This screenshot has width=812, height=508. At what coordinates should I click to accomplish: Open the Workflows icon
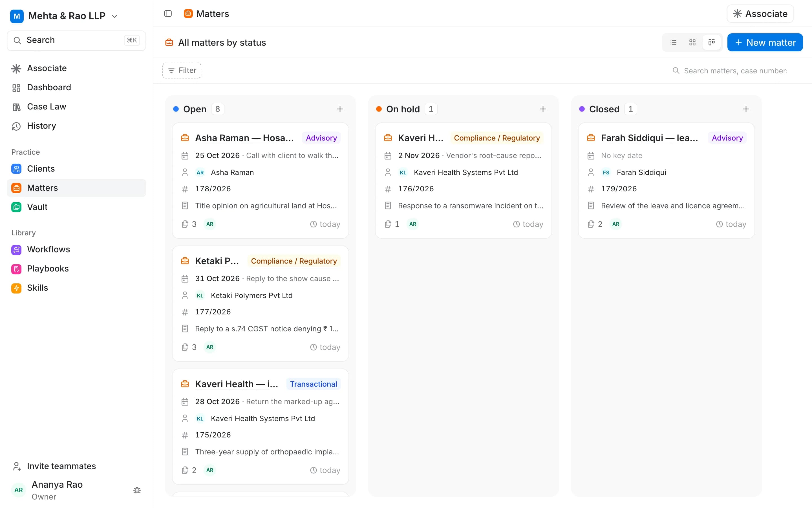(x=16, y=250)
